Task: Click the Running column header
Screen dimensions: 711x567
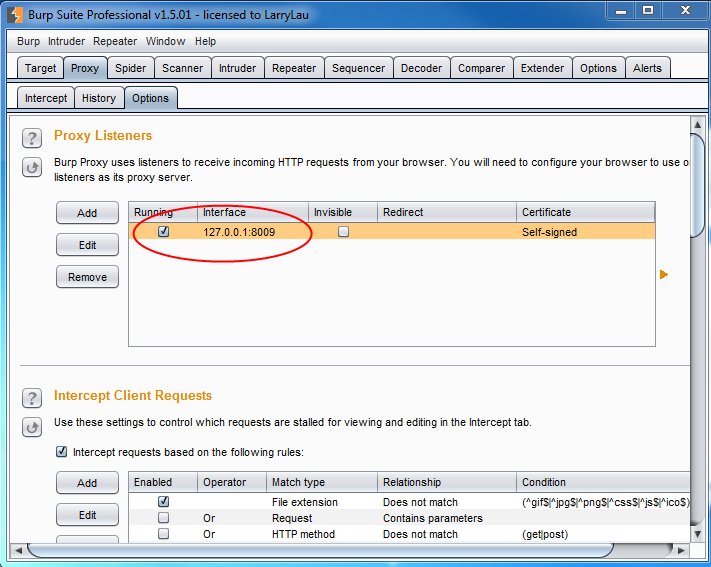Action: [163, 212]
